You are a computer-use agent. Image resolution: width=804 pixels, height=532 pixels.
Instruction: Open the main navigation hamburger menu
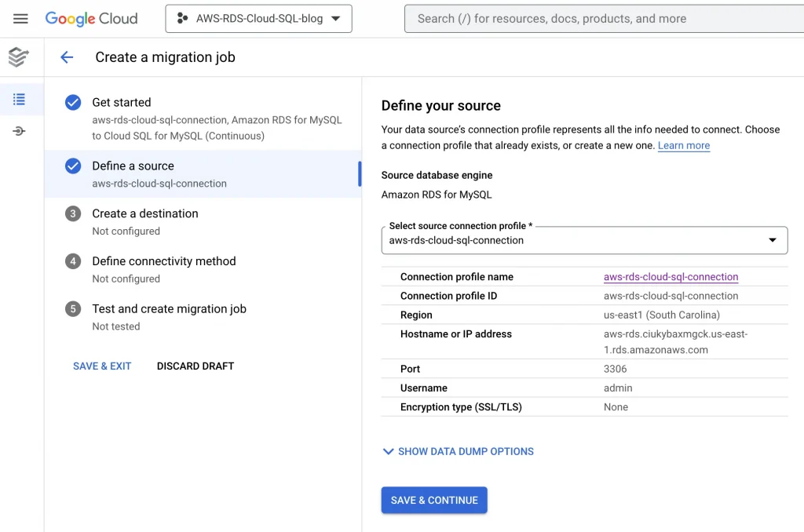coord(20,19)
